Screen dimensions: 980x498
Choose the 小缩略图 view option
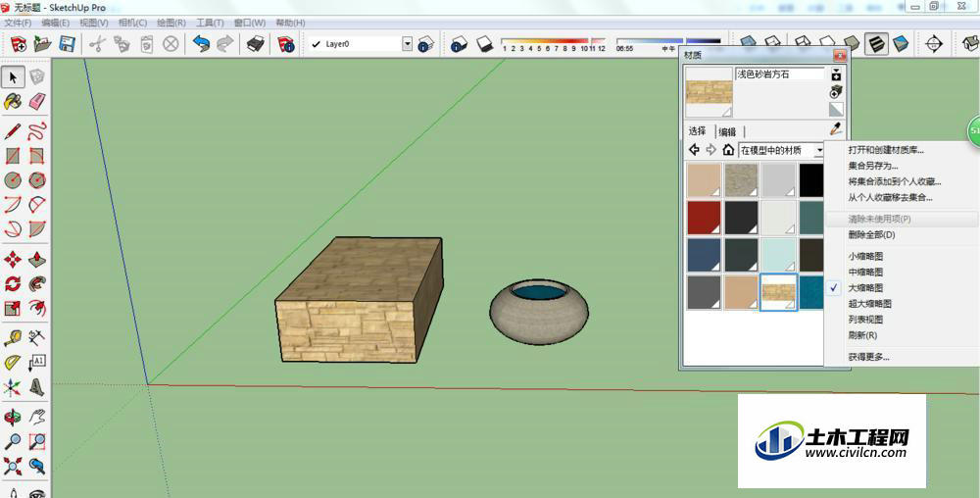[865, 256]
